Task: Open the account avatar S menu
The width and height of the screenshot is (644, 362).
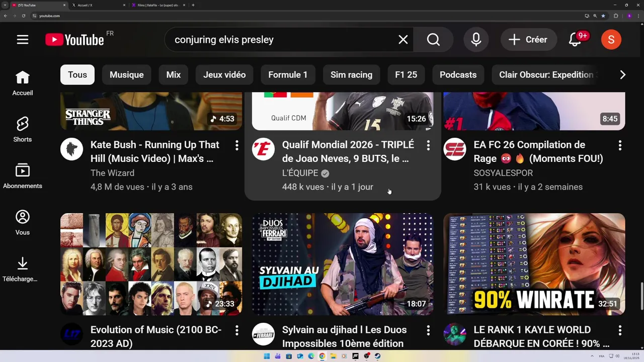Action: pyautogui.click(x=611, y=40)
